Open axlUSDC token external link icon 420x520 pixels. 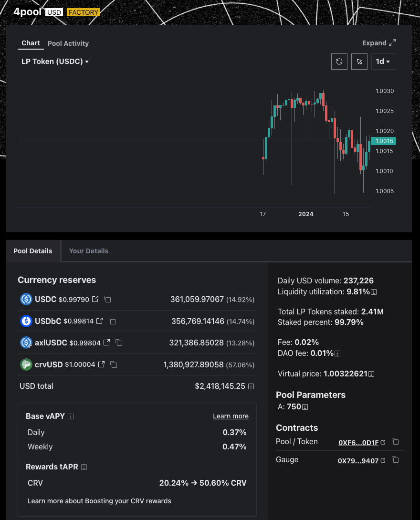click(106, 343)
